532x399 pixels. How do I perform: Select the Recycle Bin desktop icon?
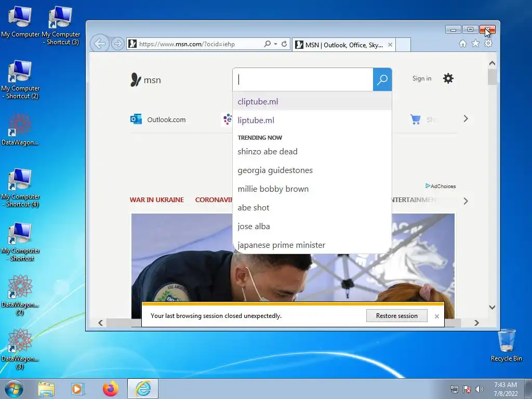[506, 345]
